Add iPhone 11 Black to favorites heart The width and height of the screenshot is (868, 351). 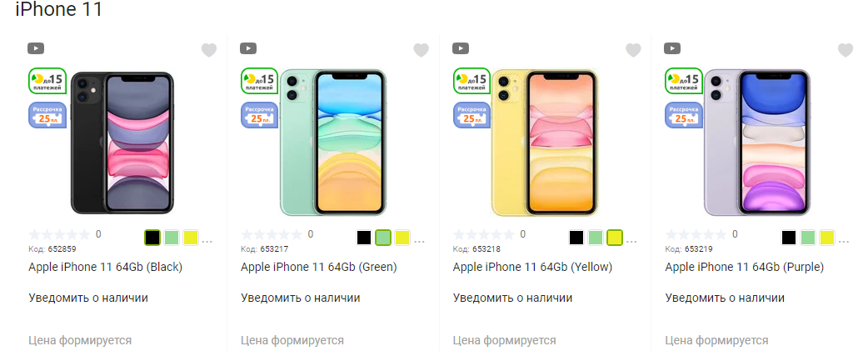209,50
